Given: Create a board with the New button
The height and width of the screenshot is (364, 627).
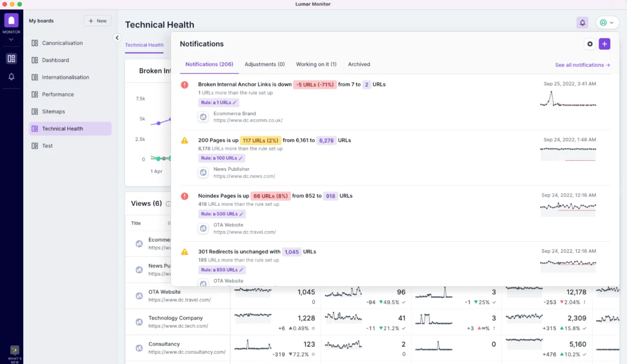Looking at the screenshot, I should click(x=97, y=21).
